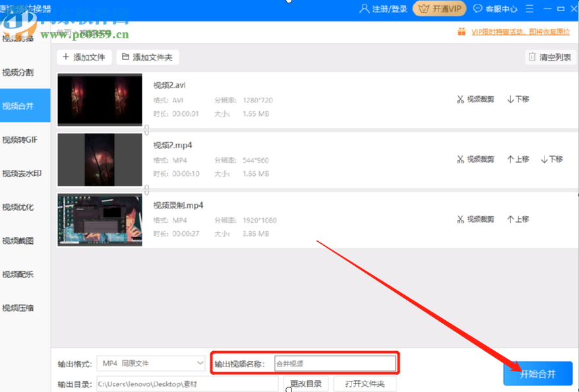Click the gift icon beside VIP promotion
This screenshot has height=392, width=579.
[x=462, y=32]
